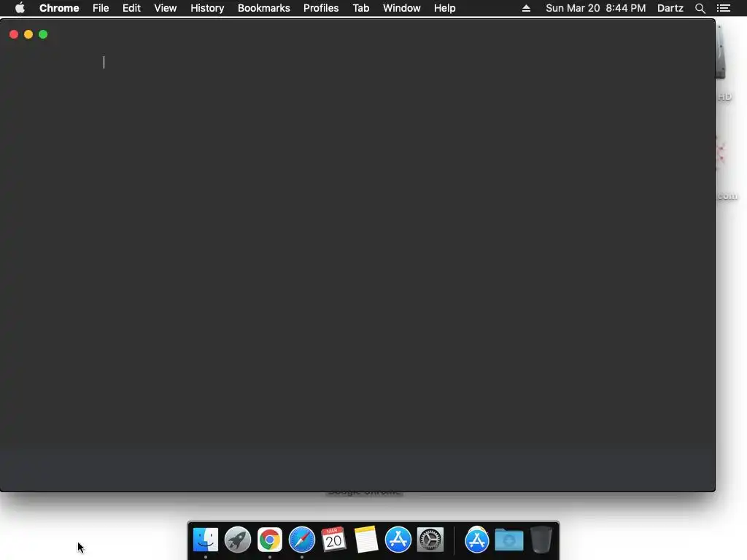Open the Downloads folder in Dock
Image resolution: width=747 pixels, height=560 pixels.
coord(509,540)
